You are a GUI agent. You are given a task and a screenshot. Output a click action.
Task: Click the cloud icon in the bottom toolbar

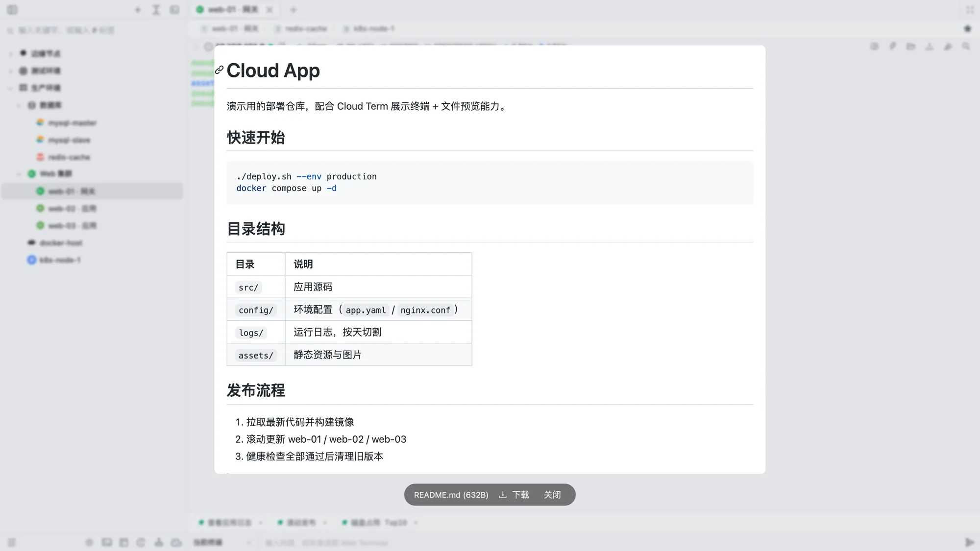[176, 542]
